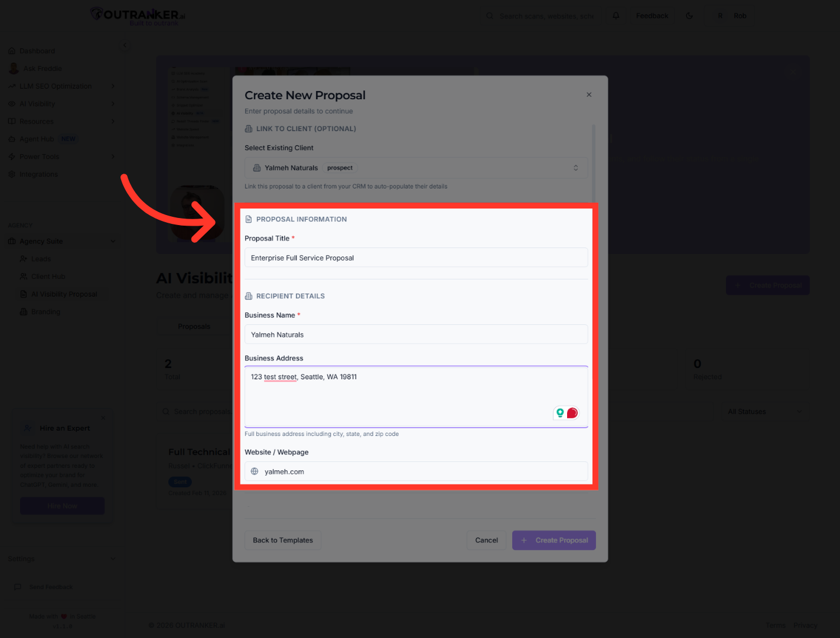
Task: Open the AI Visibility Proposal menu item
Action: [64, 294]
